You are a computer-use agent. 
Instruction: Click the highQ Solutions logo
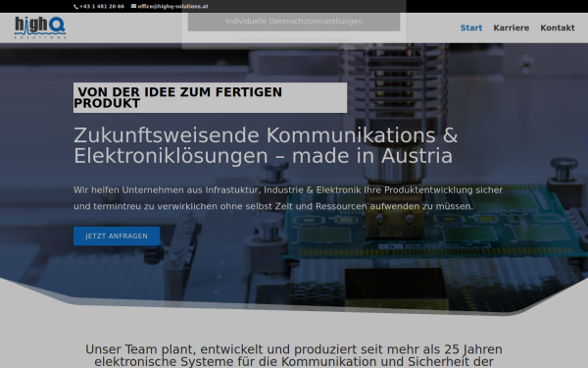tap(40, 27)
